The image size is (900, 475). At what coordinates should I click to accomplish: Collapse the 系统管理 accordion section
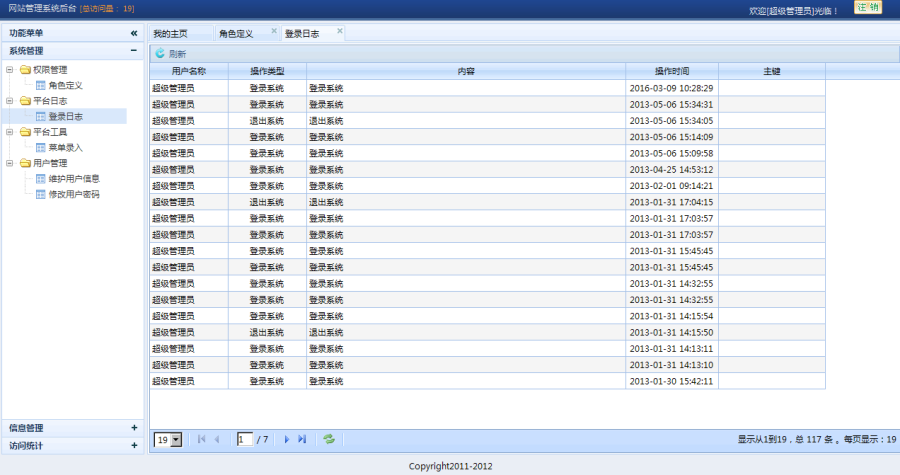[134, 50]
